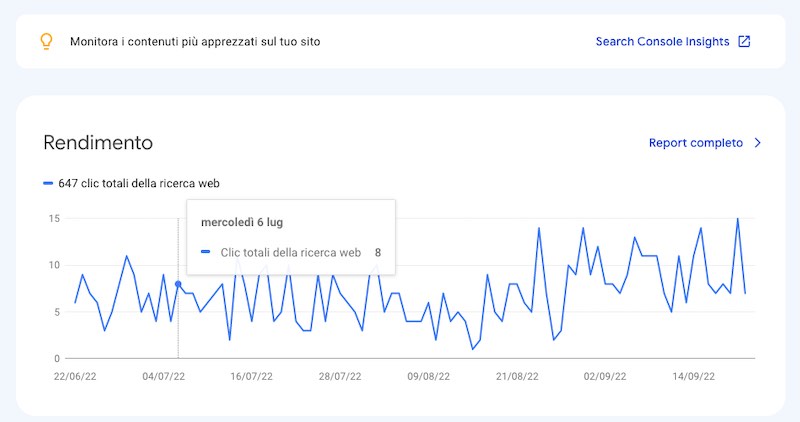800x422 pixels.
Task: Click the 21/08/22 date on the x-axis
Action: pyautogui.click(x=517, y=377)
